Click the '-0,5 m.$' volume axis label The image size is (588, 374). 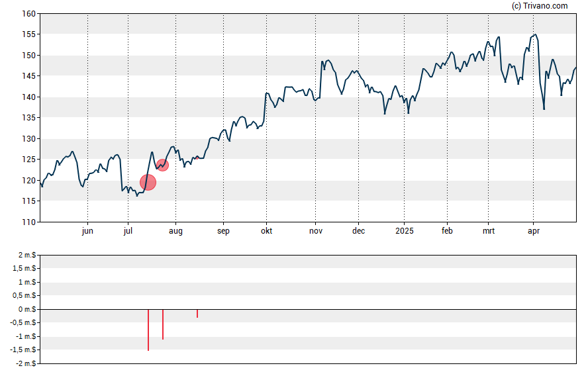click(x=23, y=322)
